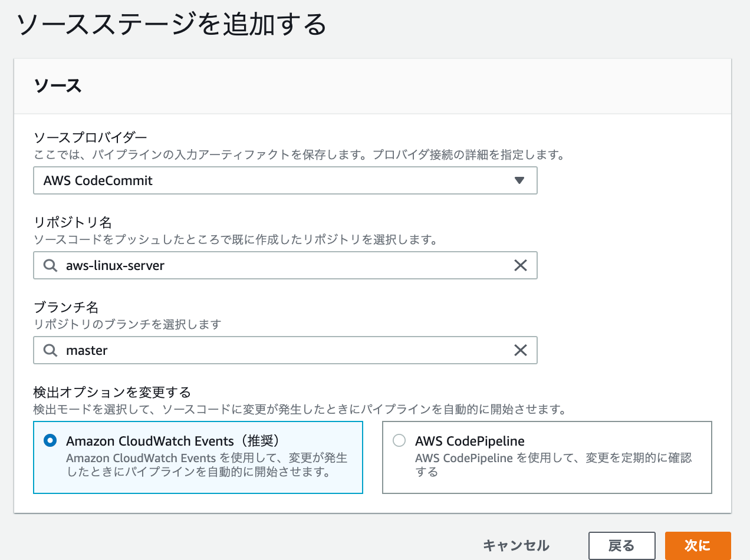Select AWS CodePipeline radio option

[x=400, y=441]
